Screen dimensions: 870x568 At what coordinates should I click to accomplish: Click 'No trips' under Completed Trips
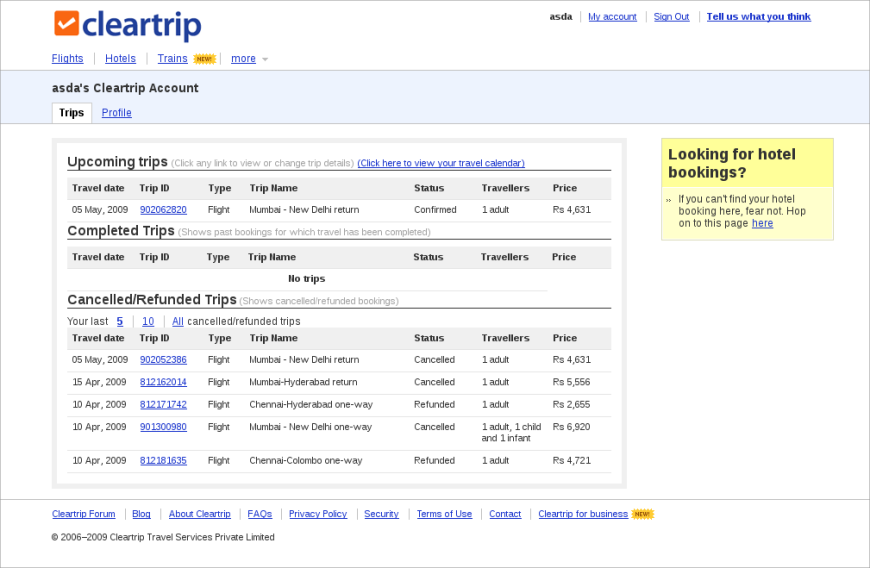tap(307, 278)
